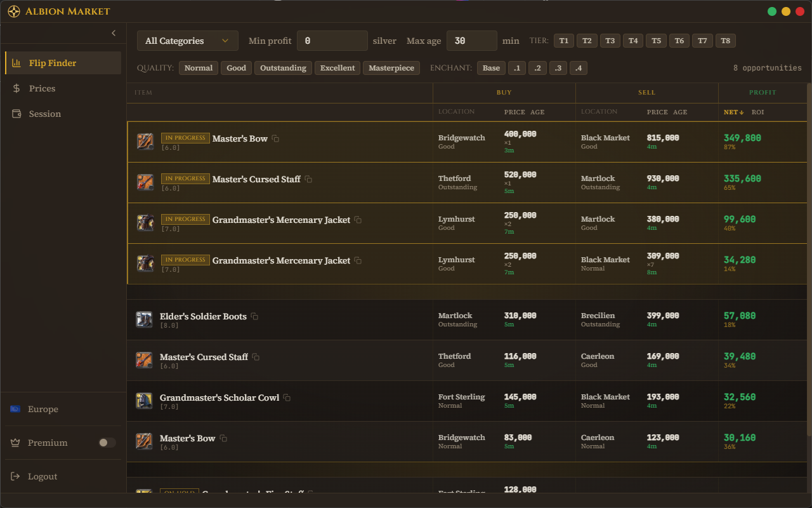Toggle tier T6 filter
Screen dimensions: 812x508
(679, 41)
